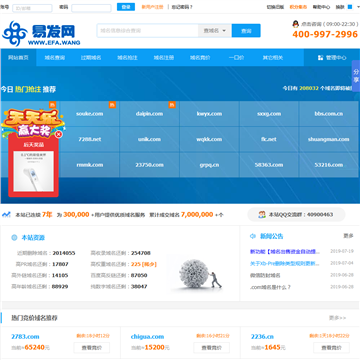
Task: Open the 2236.cn auction link
Action: pyautogui.click(x=262, y=337)
